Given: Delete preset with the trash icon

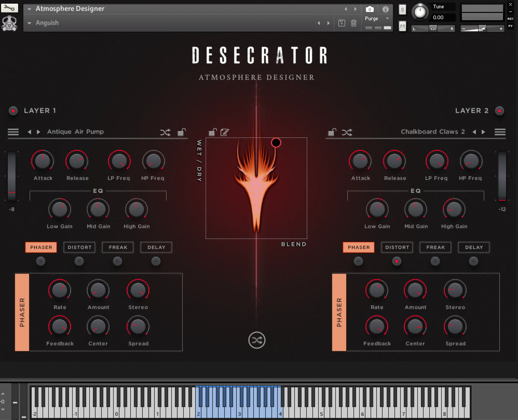Looking at the screenshot, I should pos(353,23).
